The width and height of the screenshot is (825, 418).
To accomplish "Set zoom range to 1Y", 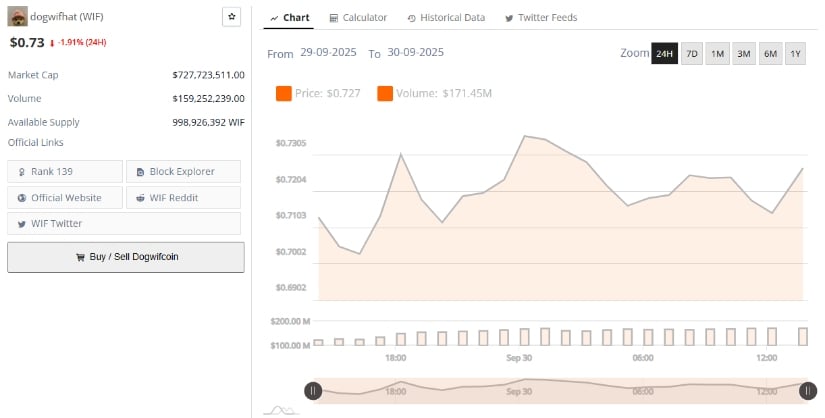I will 794,54.
